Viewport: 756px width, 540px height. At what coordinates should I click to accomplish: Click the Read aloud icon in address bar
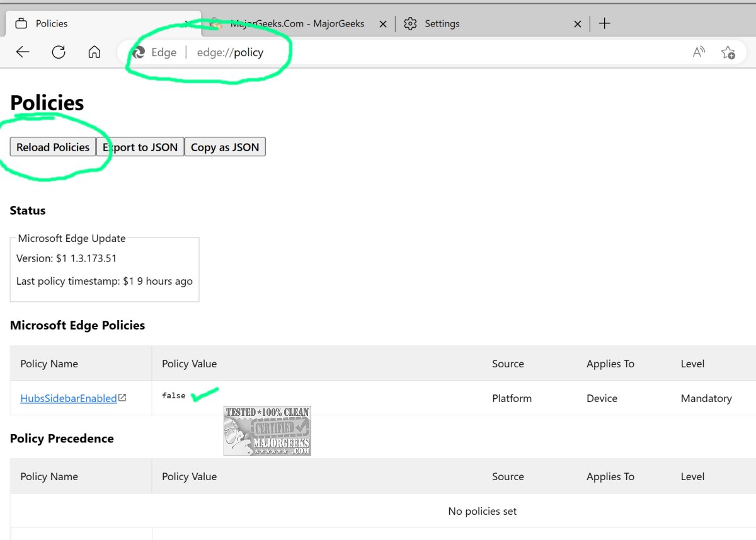[x=699, y=52]
